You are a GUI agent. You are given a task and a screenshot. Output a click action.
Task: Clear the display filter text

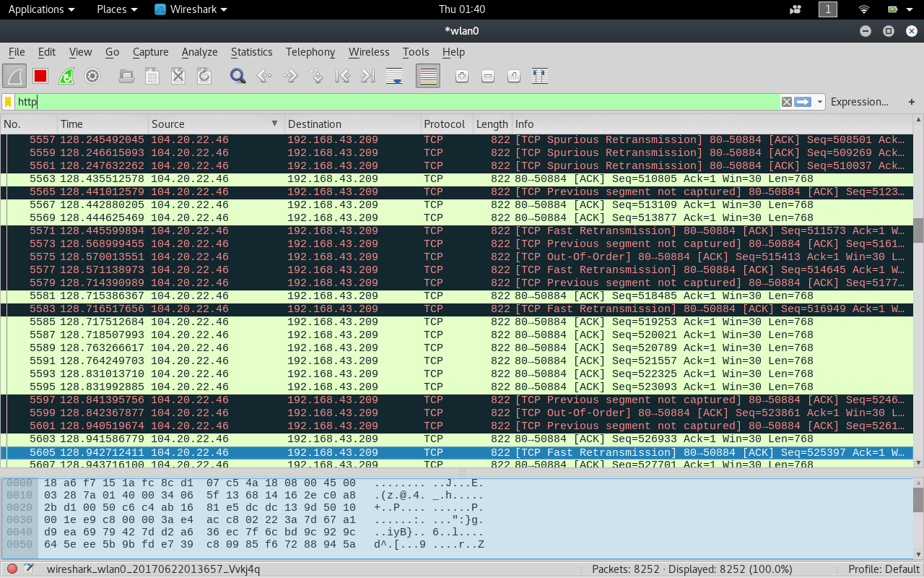(x=787, y=102)
